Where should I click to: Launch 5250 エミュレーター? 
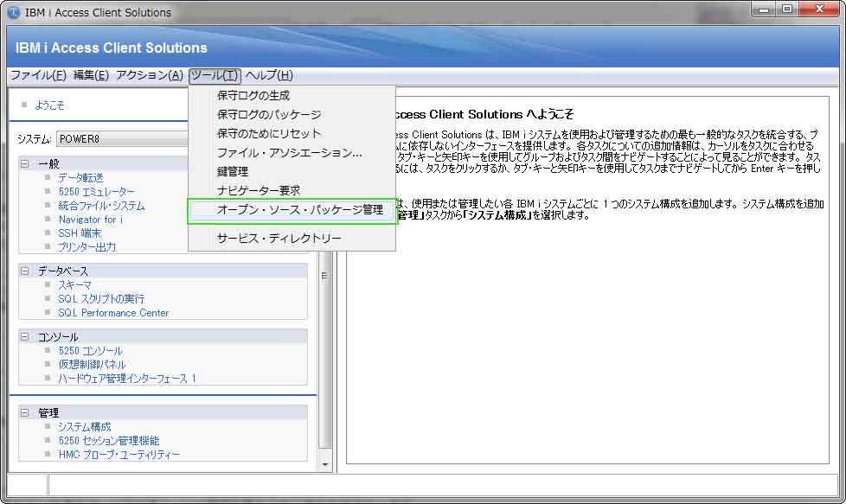click(97, 192)
